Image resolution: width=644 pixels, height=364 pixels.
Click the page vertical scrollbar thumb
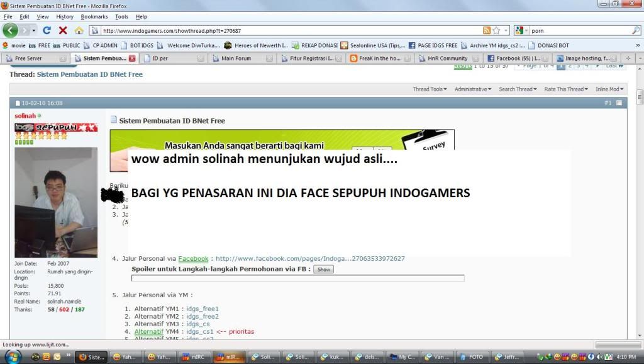(x=640, y=96)
